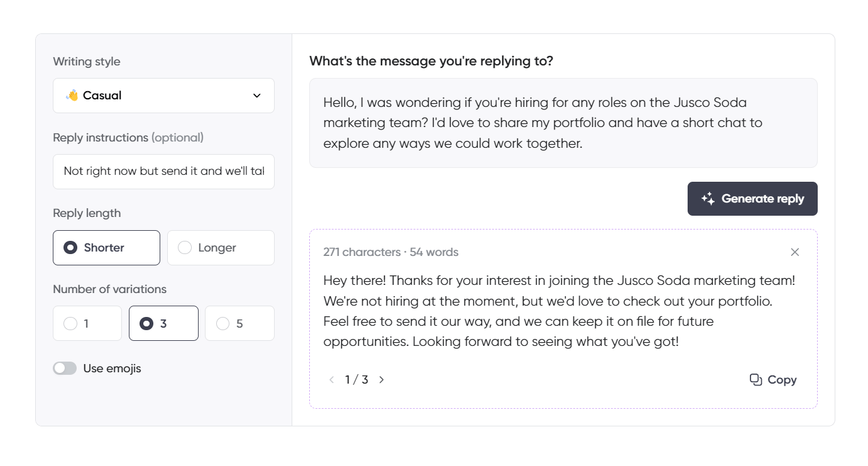This screenshot has height=466, width=868.
Task: Click the filled radio icon next to Shorter
Action: point(71,247)
